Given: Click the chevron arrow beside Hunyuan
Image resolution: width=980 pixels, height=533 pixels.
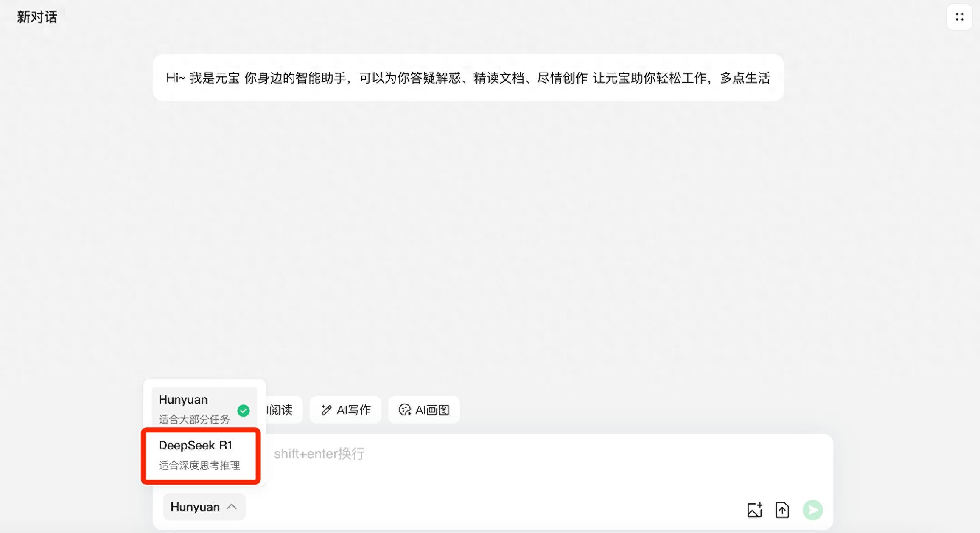Looking at the screenshot, I should (x=232, y=507).
